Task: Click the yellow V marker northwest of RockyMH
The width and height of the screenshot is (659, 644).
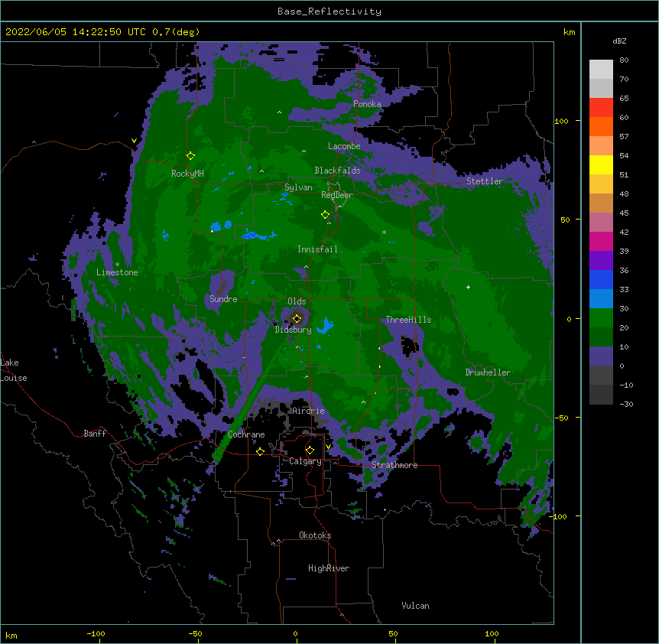Action: point(134,141)
